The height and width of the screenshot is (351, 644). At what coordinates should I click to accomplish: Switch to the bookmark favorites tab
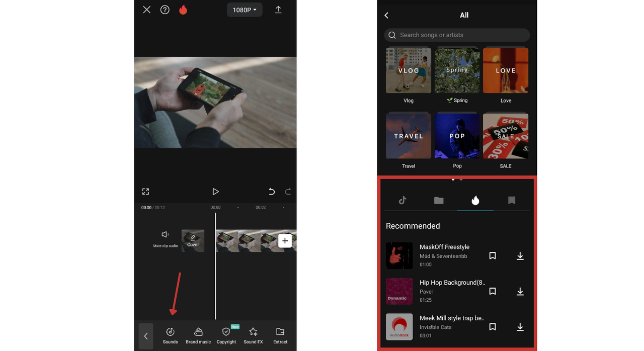tap(512, 200)
